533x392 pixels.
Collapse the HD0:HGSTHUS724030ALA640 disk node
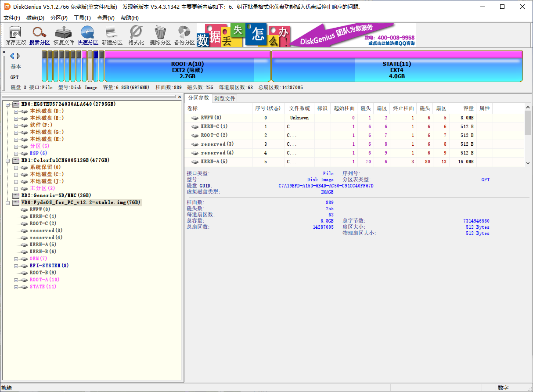pos(8,104)
